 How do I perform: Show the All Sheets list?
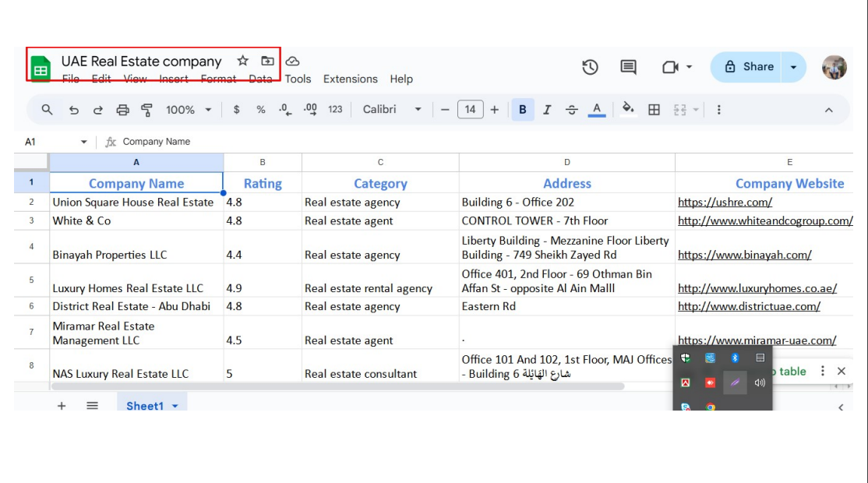click(x=93, y=406)
